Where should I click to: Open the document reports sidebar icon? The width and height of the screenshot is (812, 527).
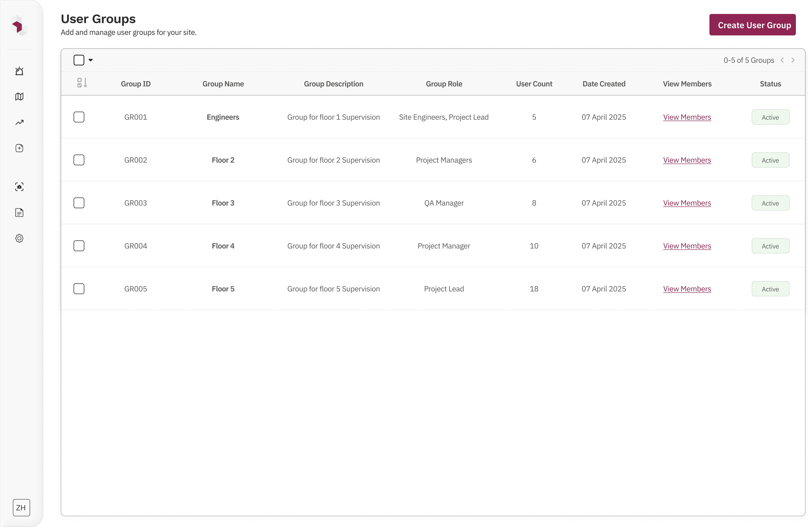[19, 213]
